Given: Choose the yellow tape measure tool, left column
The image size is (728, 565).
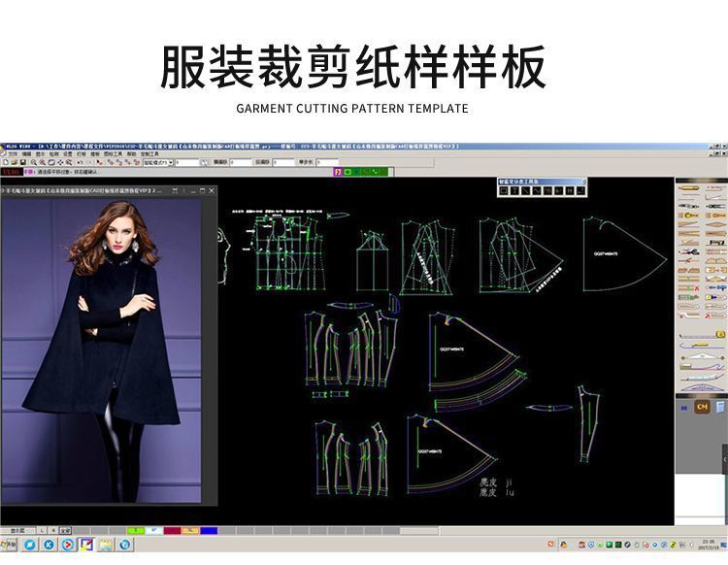Looking at the screenshot, I should [688, 216].
